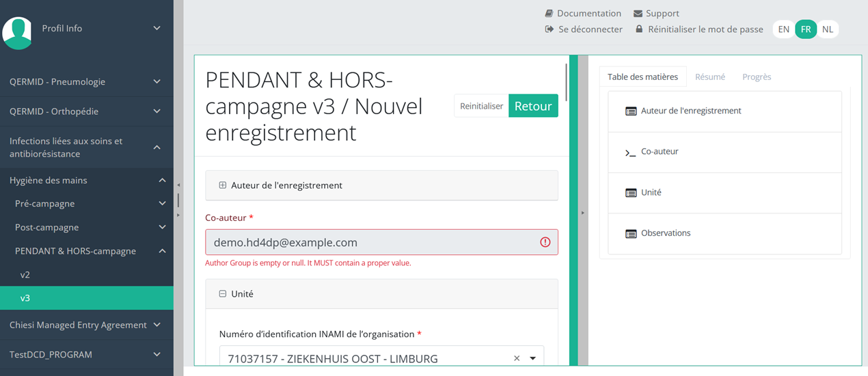
Task: Switch language to NL
Action: (828, 29)
